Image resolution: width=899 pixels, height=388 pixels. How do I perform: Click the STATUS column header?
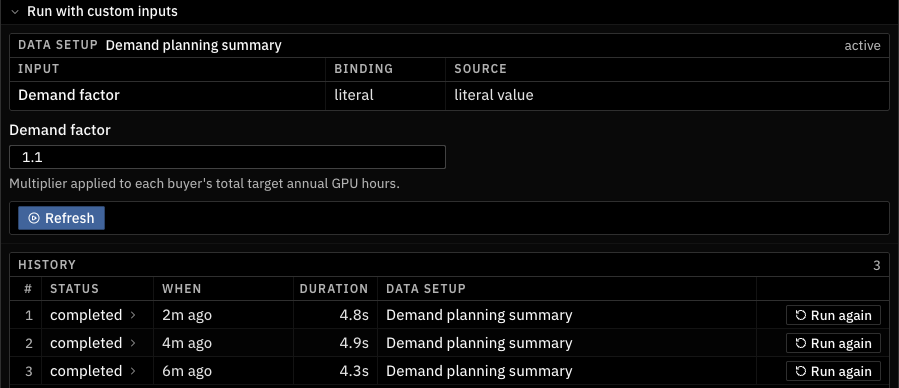[75, 289]
